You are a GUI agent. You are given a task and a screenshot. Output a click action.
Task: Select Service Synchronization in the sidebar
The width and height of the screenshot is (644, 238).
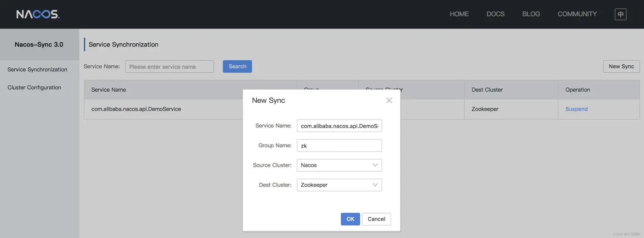pos(37,70)
